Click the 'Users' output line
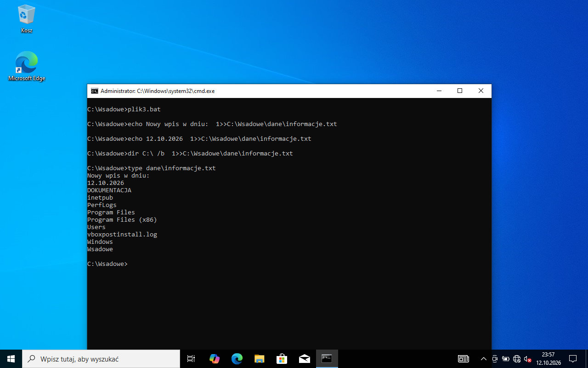The image size is (588, 368). (x=96, y=227)
